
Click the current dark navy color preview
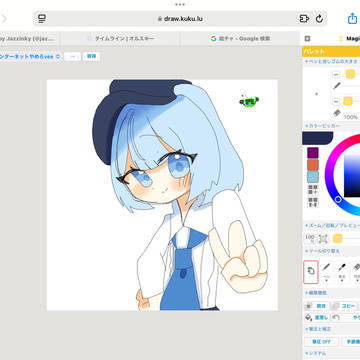pos(317,138)
